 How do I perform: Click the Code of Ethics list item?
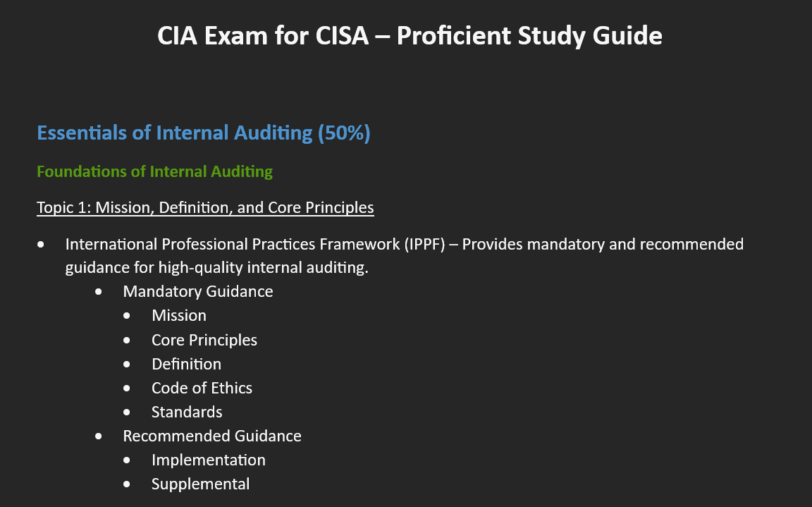202,388
